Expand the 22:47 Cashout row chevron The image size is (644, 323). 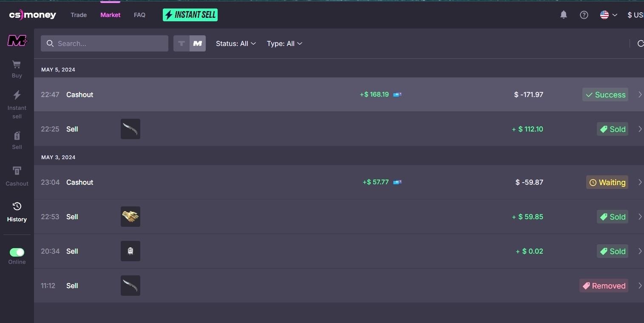pyautogui.click(x=640, y=94)
